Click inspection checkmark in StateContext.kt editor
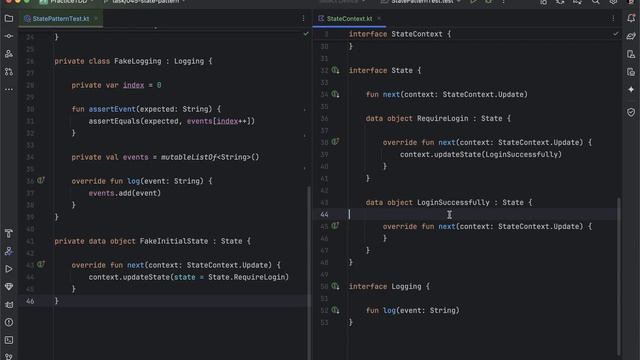 click(616, 34)
